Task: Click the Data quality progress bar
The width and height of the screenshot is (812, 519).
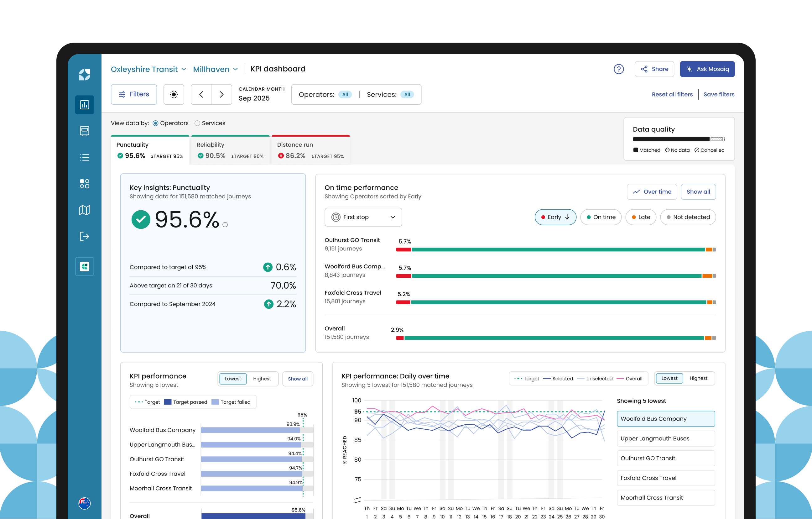Action: click(679, 139)
